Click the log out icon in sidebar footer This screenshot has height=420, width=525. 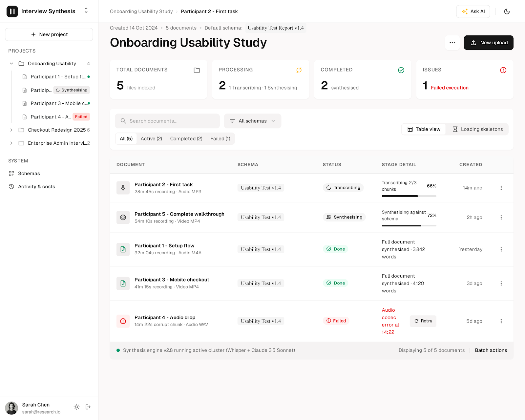(88, 407)
